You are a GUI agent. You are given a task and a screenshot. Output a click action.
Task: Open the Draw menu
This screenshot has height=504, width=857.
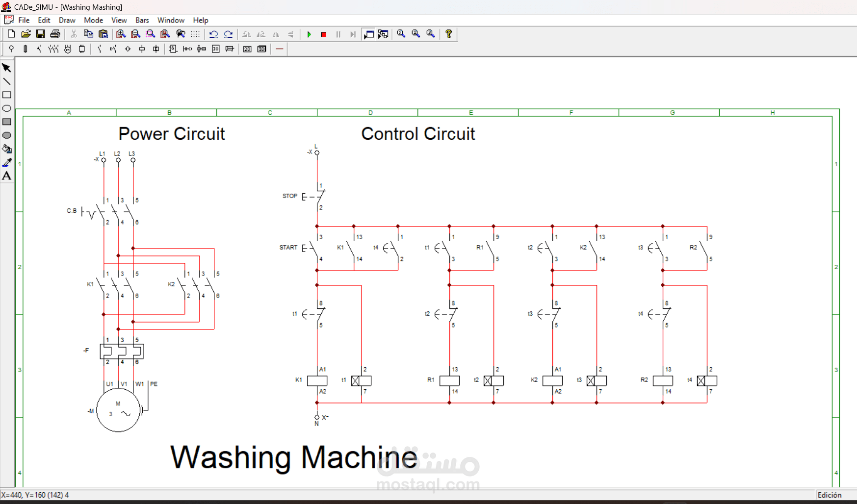(67, 20)
